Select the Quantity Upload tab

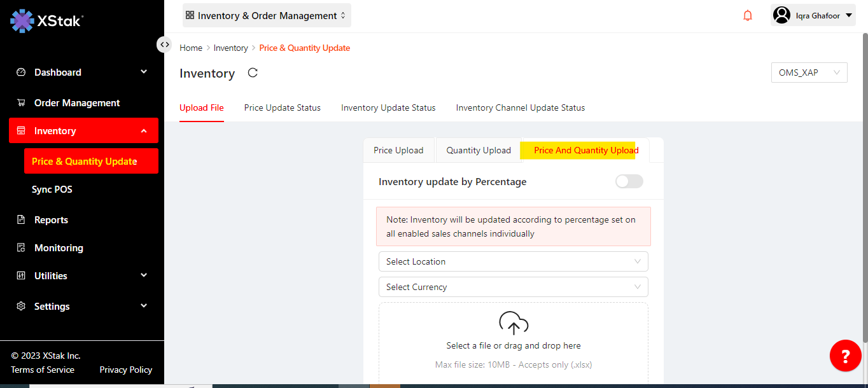pos(478,151)
